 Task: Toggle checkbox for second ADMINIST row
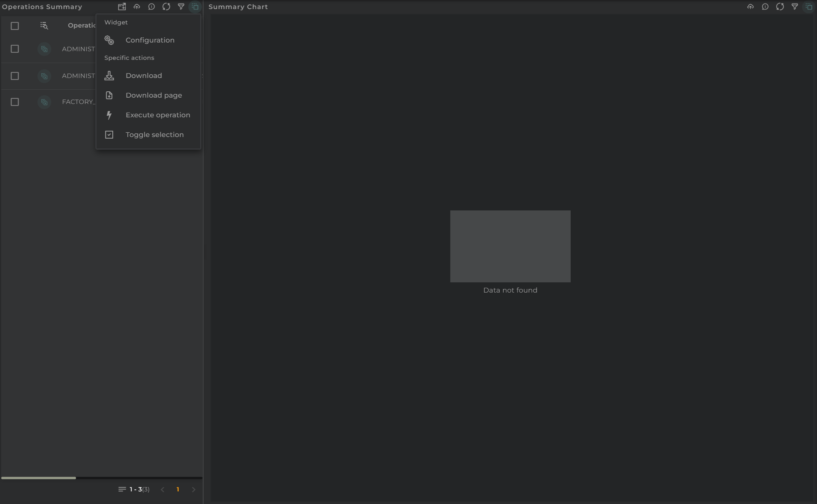[x=15, y=75]
